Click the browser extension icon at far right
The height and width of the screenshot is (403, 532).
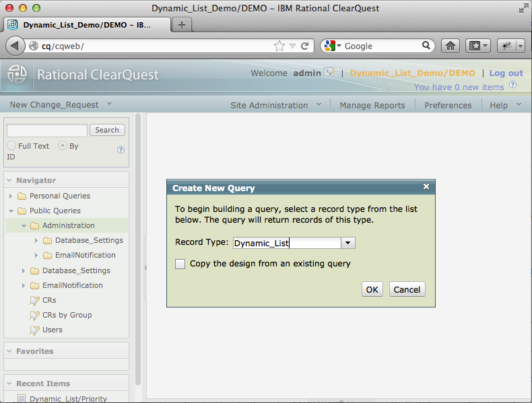(506, 46)
